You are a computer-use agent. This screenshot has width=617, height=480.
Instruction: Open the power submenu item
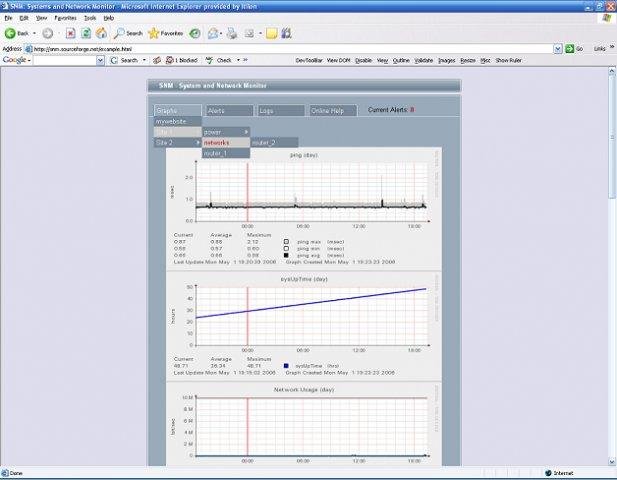(x=226, y=132)
